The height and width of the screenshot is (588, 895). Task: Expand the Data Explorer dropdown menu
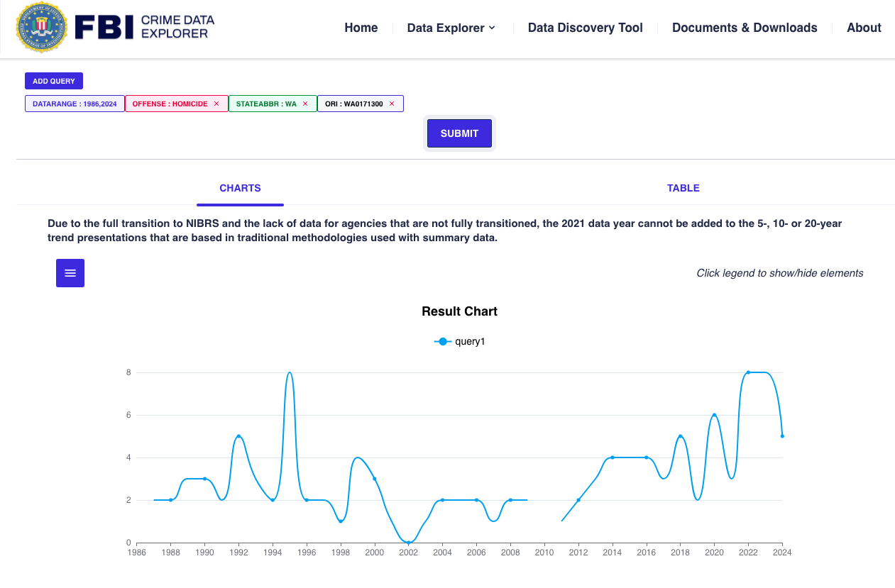[451, 28]
